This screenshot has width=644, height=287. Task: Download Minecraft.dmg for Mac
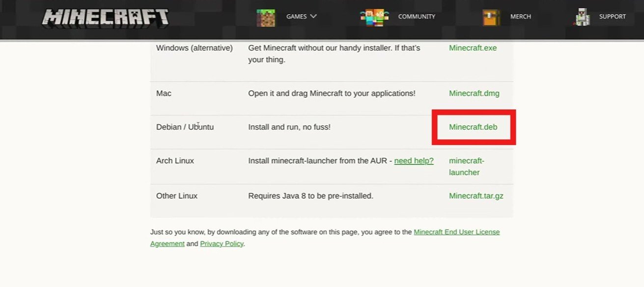pyautogui.click(x=474, y=93)
